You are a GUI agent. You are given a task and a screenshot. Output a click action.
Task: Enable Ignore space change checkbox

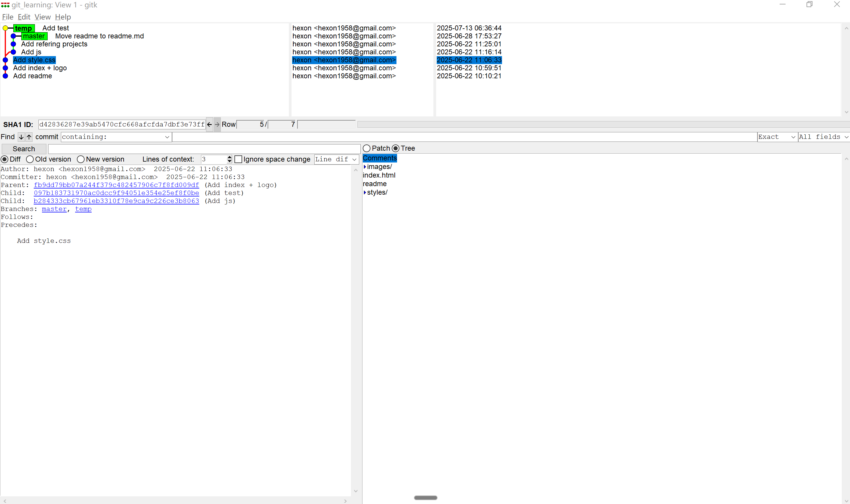point(238,159)
